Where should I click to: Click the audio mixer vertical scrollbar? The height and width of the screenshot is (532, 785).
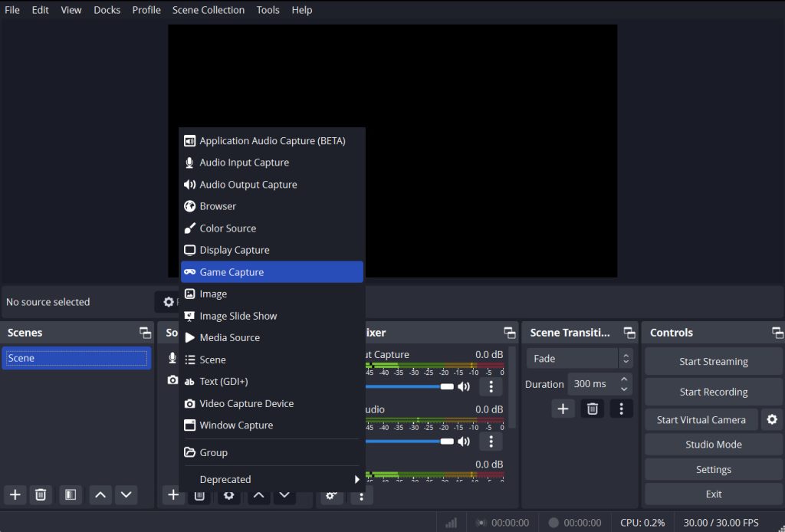point(511,387)
